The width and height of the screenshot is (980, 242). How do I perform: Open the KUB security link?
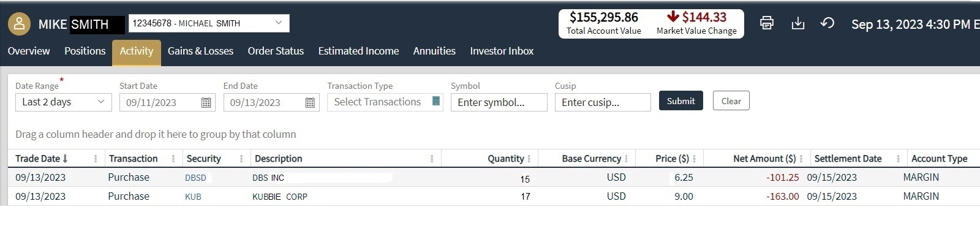(x=193, y=197)
